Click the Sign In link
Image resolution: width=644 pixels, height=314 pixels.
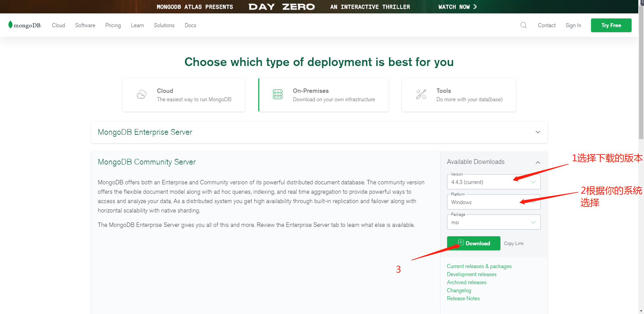coord(573,25)
